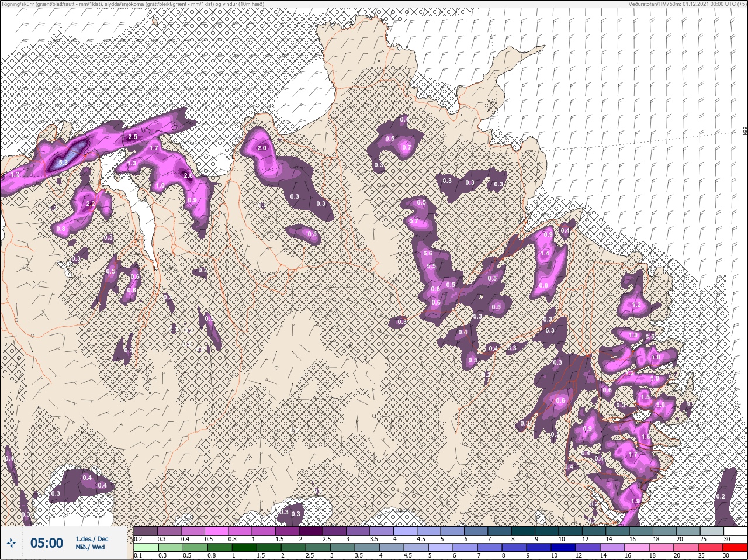Select the 1.9 precipitation value on the map
This screenshot has height=560, width=748.
pos(636,501)
